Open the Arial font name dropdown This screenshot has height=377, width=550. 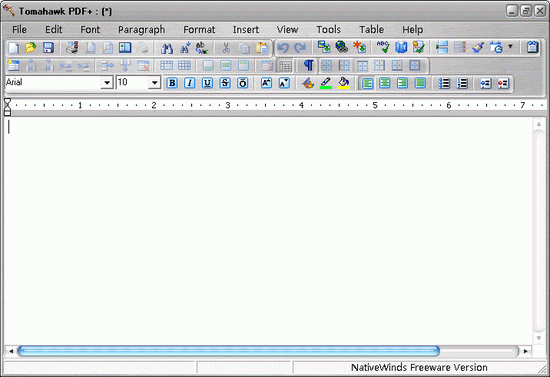pos(107,83)
